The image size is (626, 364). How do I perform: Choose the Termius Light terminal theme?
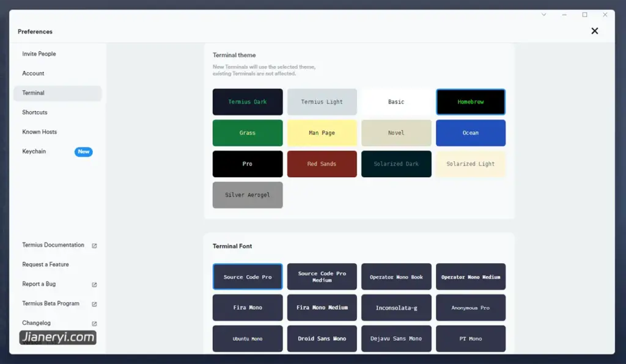(x=322, y=102)
